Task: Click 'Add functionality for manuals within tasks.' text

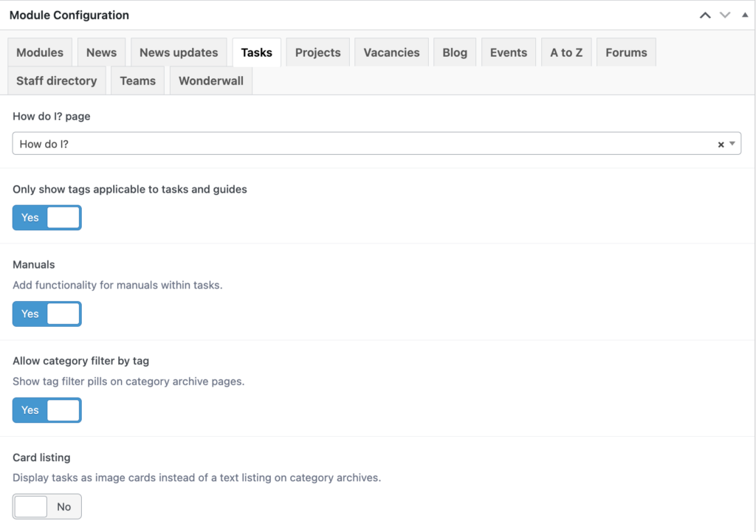Action: (117, 285)
